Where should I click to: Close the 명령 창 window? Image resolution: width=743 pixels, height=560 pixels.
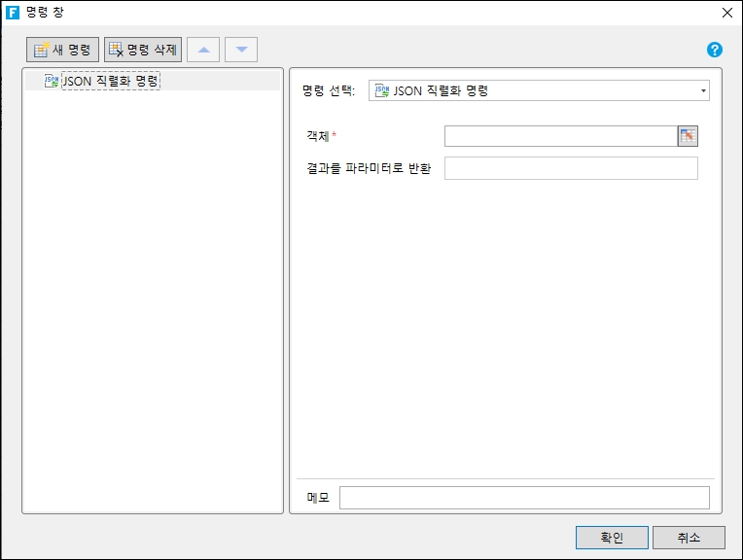[727, 13]
